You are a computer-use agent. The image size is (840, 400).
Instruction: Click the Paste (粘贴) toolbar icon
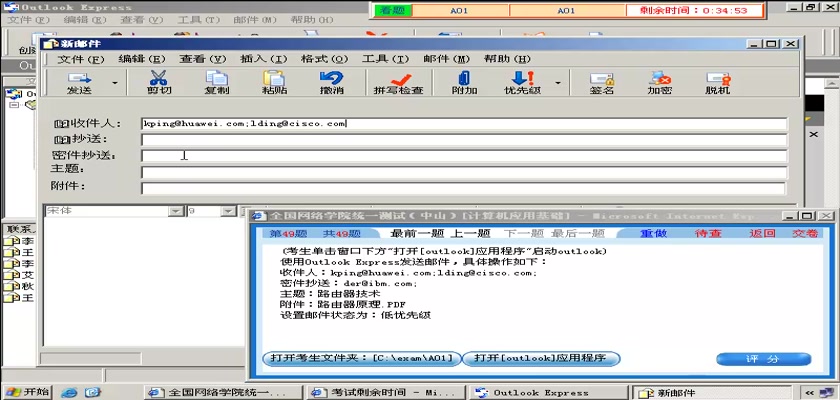(274, 82)
